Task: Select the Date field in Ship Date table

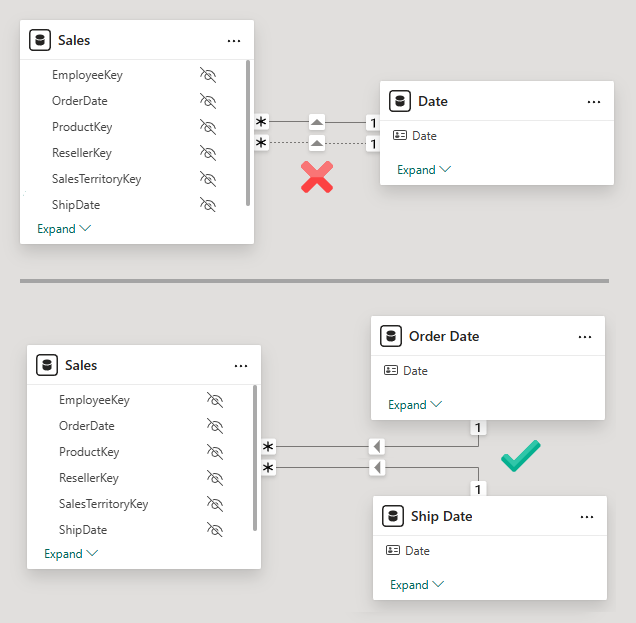Action: 417,550
